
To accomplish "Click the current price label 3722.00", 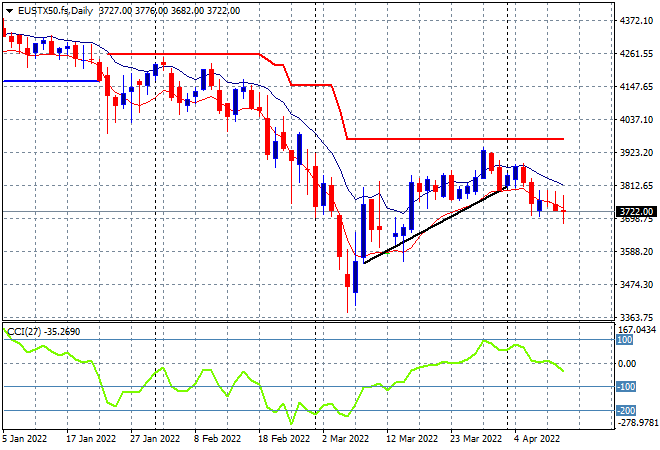I will (x=636, y=211).
